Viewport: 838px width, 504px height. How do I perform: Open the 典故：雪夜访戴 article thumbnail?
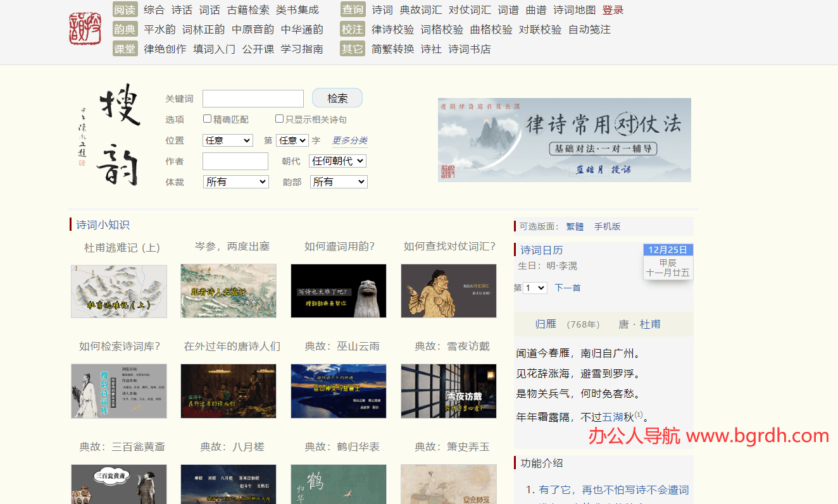[448, 391]
